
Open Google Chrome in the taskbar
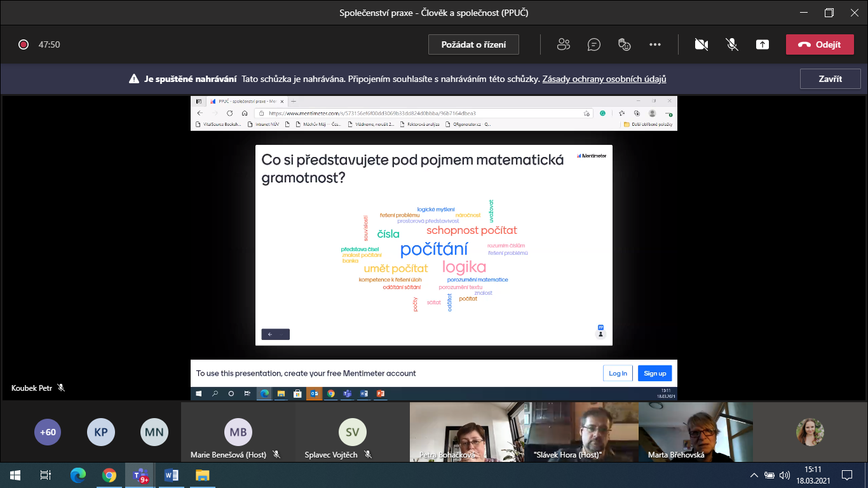[x=109, y=475]
